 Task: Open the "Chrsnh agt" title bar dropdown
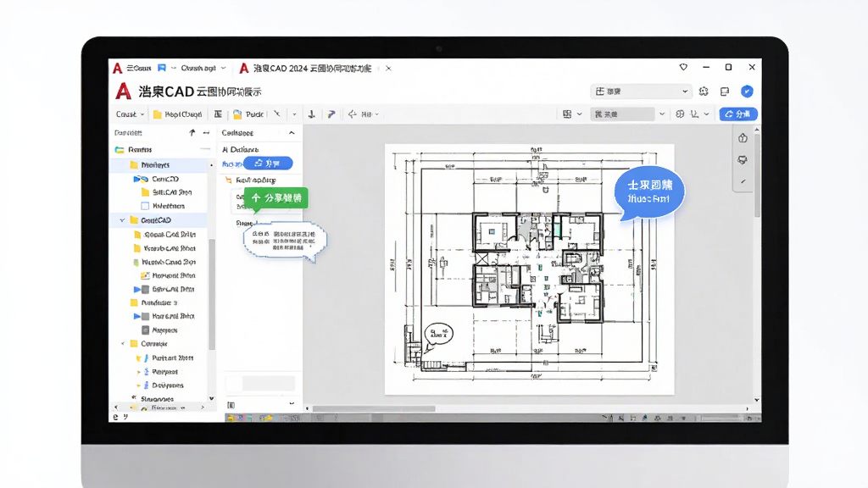click(x=203, y=68)
